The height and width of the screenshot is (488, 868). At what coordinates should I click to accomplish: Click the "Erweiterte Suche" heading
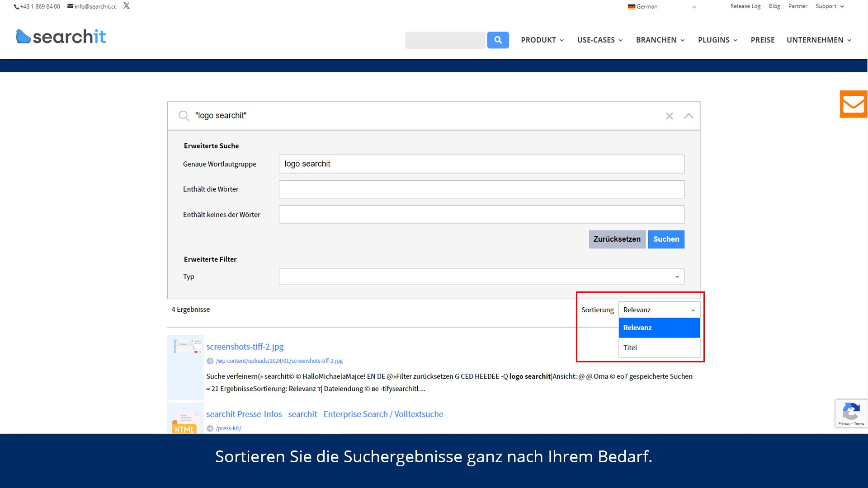211,146
